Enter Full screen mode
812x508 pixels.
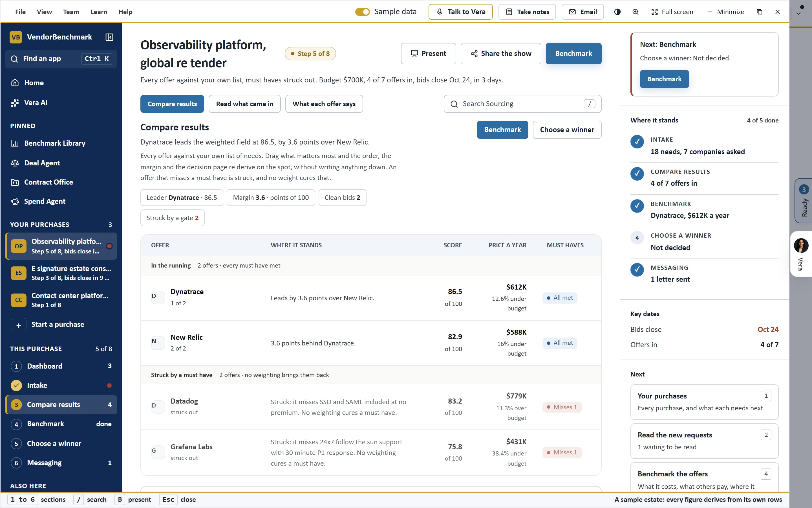point(672,12)
